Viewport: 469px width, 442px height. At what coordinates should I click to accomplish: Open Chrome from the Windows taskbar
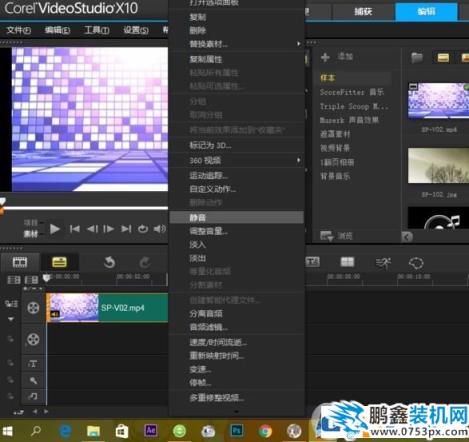coord(265,431)
